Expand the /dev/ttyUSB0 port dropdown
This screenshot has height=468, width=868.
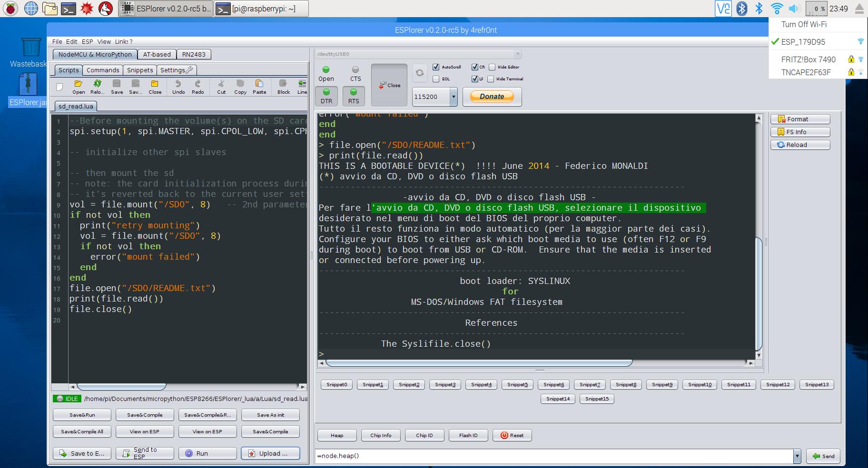(518, 54)
